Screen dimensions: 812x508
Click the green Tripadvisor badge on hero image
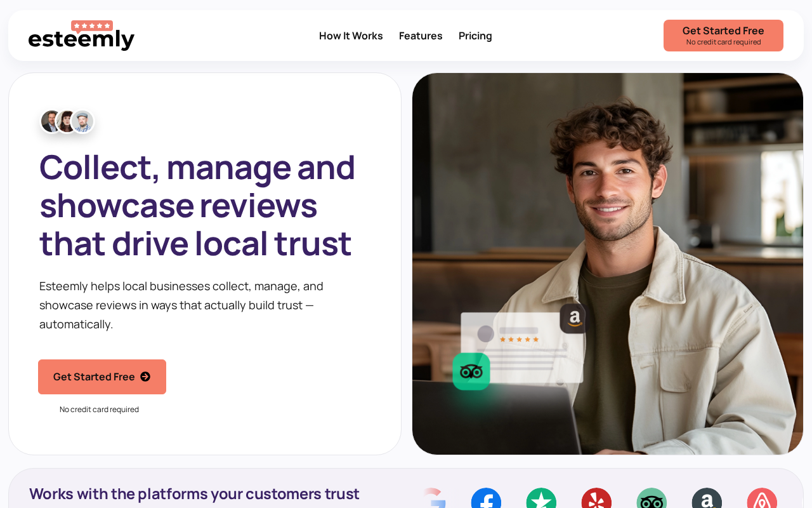(x=471, y=371)
